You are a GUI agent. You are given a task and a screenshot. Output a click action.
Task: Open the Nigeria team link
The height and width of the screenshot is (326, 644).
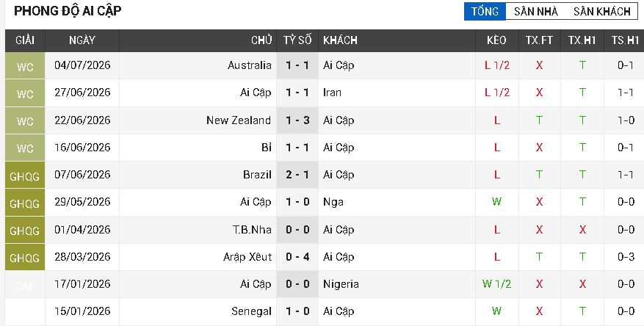[341, 284]
